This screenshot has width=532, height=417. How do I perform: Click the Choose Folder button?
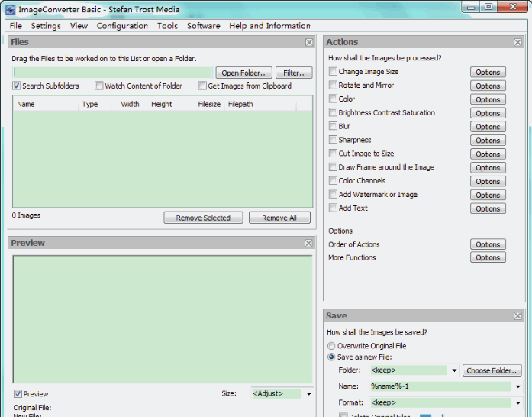pos(492,370)
